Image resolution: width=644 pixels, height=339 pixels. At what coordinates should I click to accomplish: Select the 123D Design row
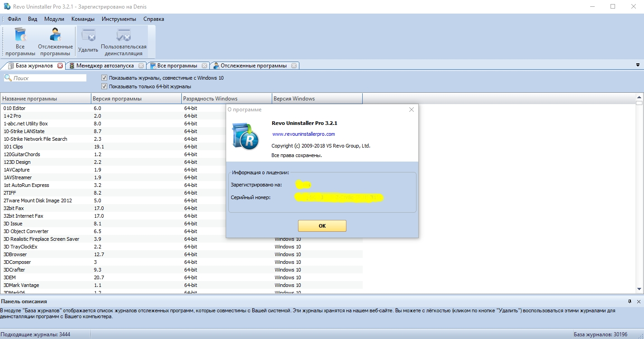point(181,162)
